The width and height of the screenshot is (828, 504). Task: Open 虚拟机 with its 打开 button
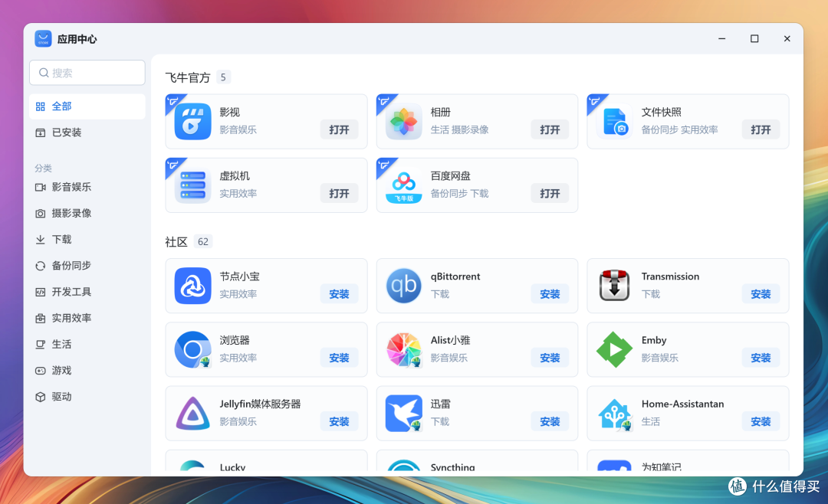339,194
